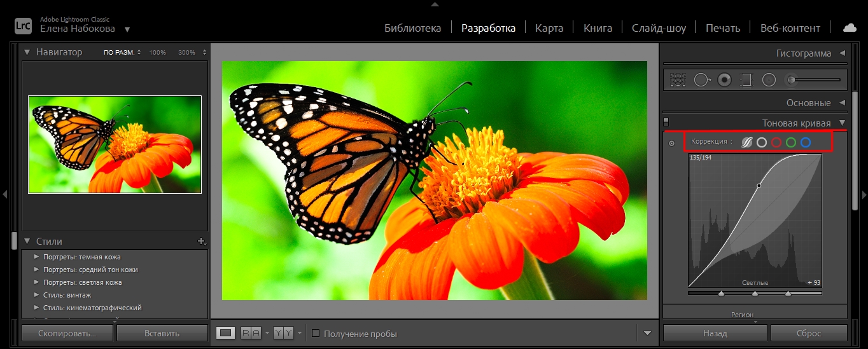Screen dimensions: 868x349
Task: Hide the top module picker via arrow
Action: click(434, 4)
